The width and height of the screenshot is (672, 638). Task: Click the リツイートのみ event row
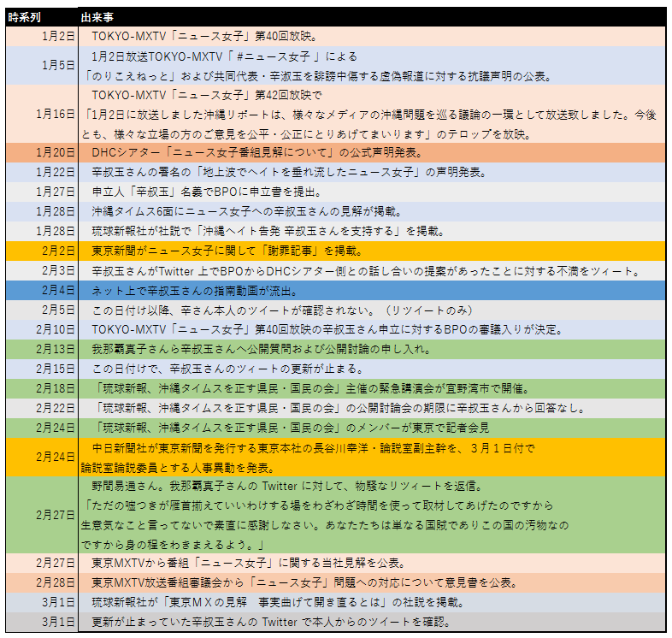click(x=372, y=310)
